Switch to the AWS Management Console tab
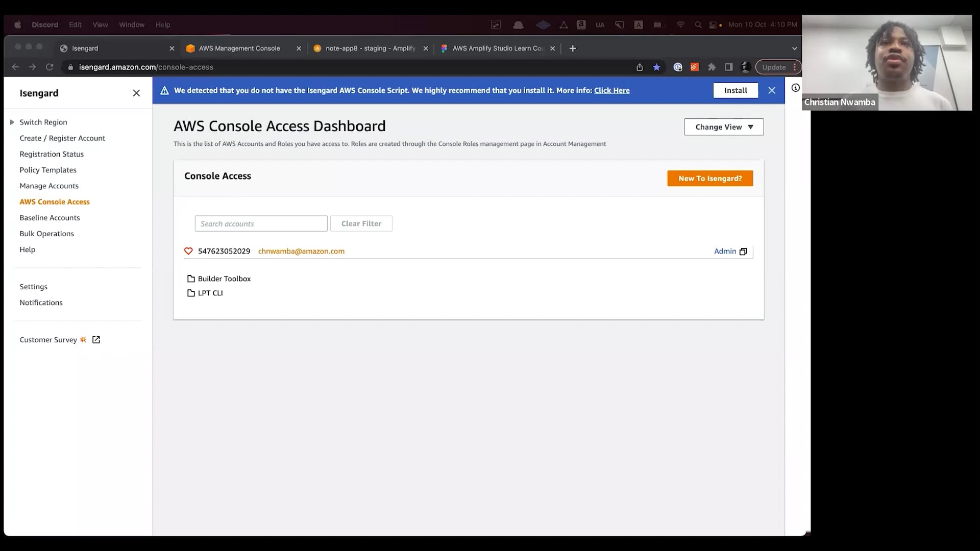This screenshot has height=551, width=980. 239,48
